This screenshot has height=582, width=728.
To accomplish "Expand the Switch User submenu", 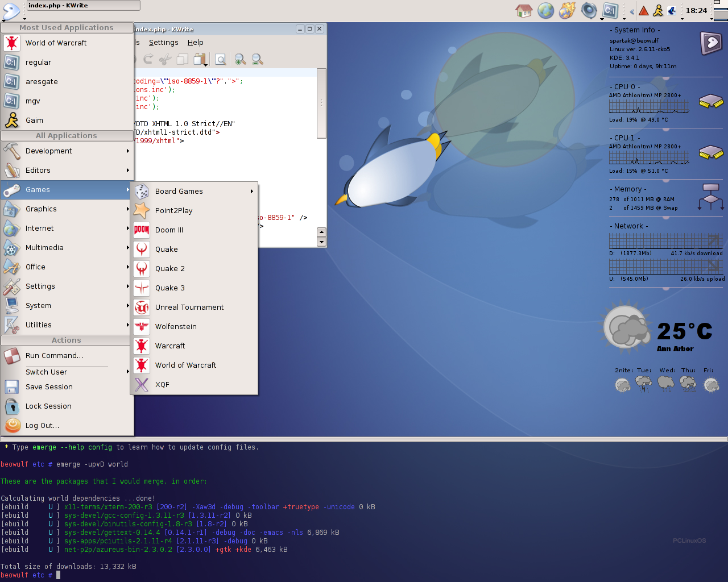I will (x=67, y=372).
